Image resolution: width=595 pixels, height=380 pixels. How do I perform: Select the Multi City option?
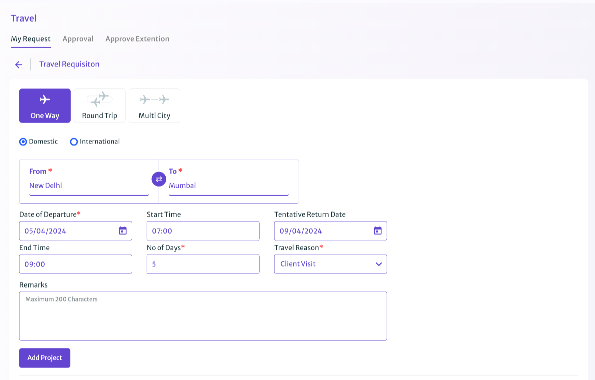[x=154, y=106]
